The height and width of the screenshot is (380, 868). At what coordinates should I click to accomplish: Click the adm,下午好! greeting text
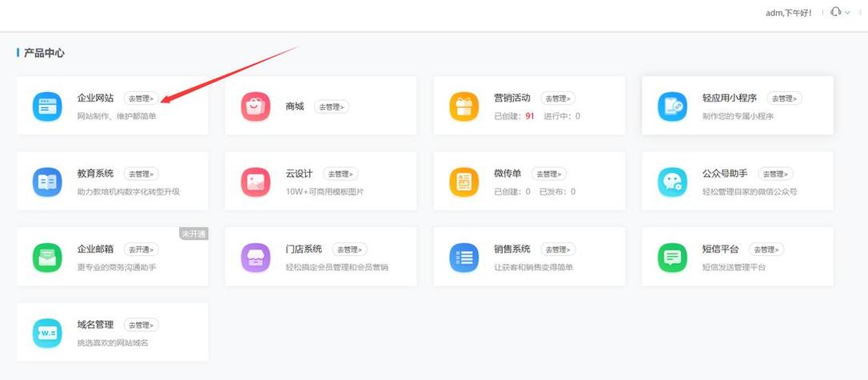[x=789, y=13]
